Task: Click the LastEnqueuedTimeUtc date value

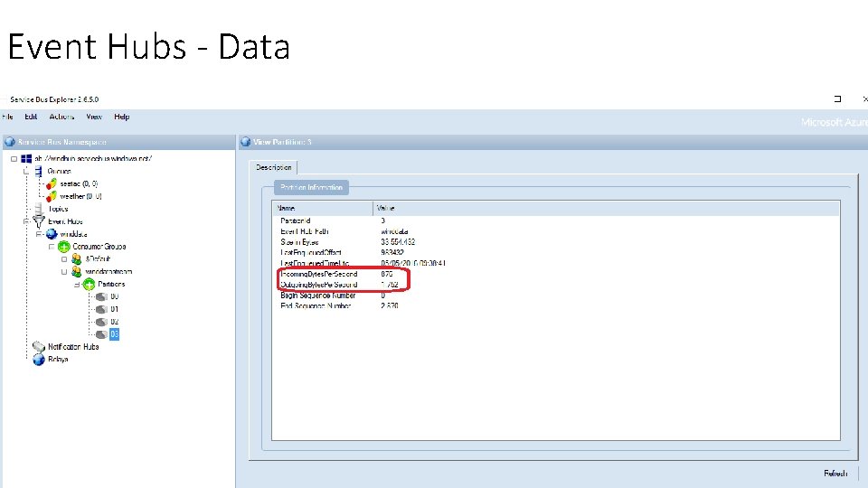Action: coord(413,263)
